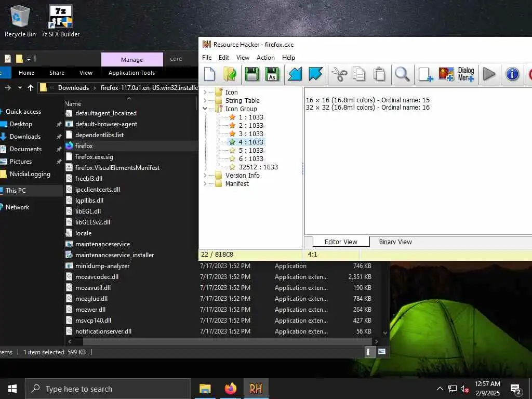532x399 pixels.
Task: Switch Explorer to large icons view button
Action: coord(382,352)
